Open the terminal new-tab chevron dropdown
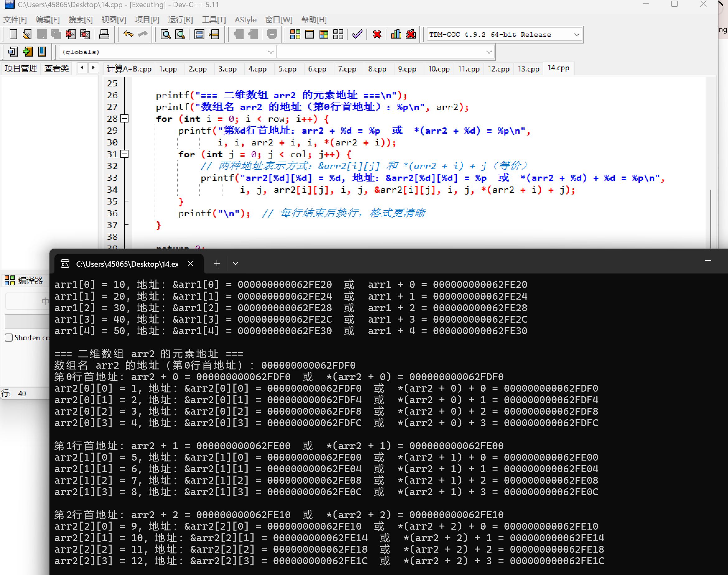This screenshot has width=728, height=575. click(x=236, y=264)
